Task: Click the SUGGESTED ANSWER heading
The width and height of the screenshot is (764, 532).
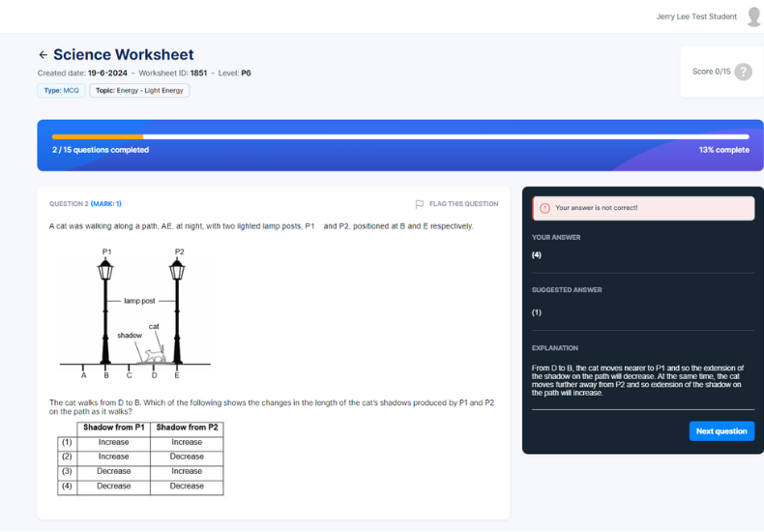Action: pyautogui.click(x=567, y=290)
